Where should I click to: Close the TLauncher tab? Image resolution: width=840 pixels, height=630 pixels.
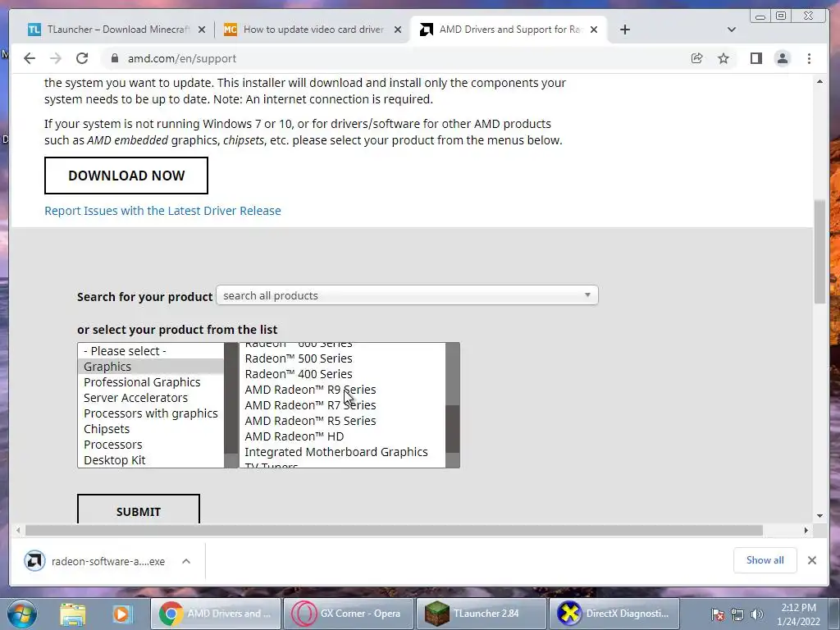point(202,30)
